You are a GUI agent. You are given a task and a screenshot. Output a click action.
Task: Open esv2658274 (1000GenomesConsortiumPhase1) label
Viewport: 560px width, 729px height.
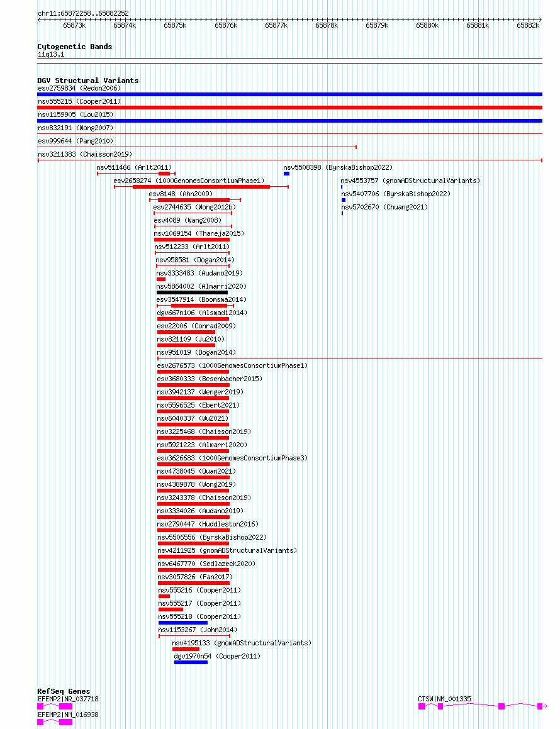pos(189,181)
